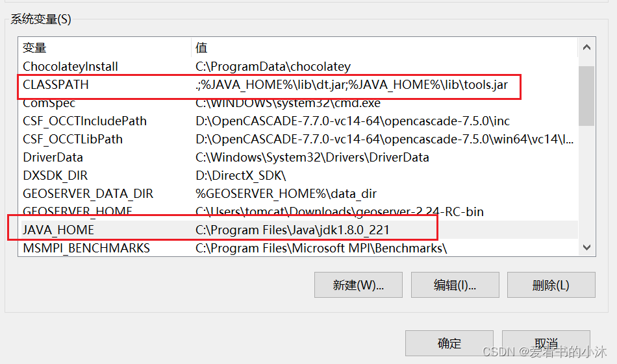
Task: Click the cmd.exe path value
Action: [x=288, y=103]
